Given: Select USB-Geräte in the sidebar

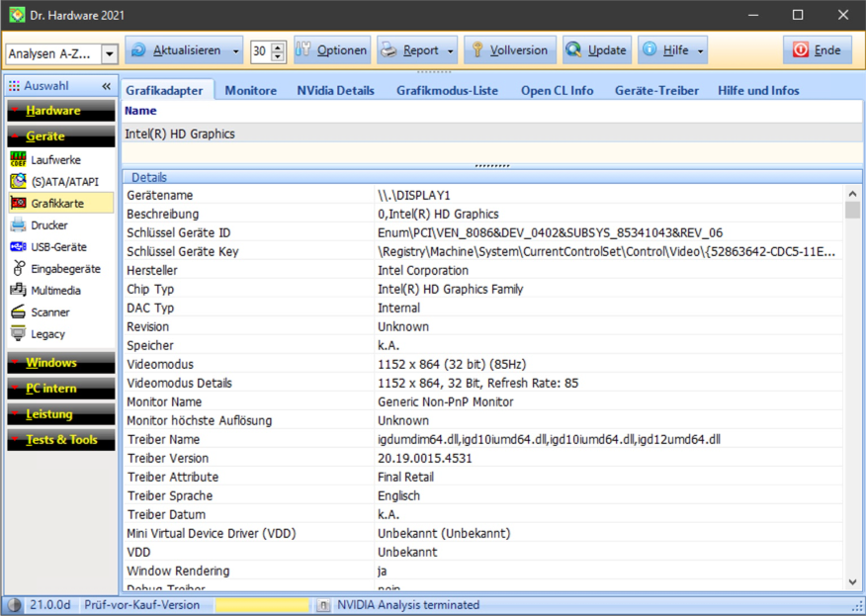Looking at the screenshot, I should click(58, 246).
